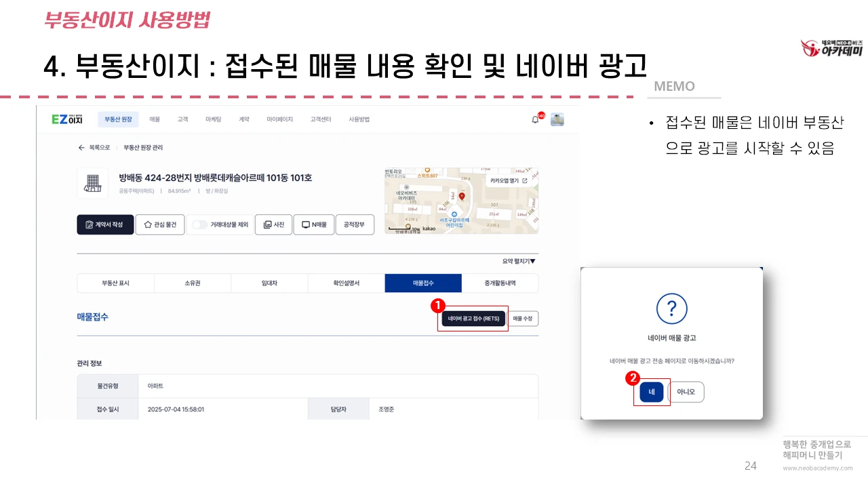Click the red location pin on the map
This screenshot has height=488, width=868.
(462, 197)
